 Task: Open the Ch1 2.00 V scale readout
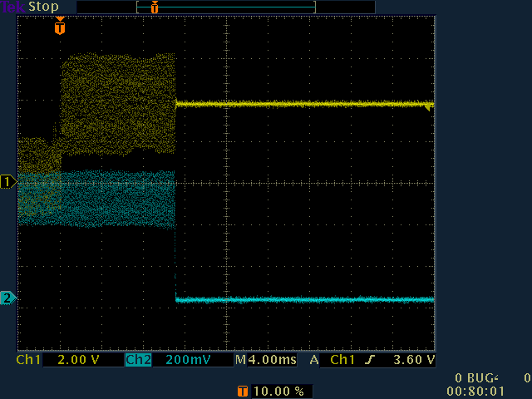[x=73, y=360]
